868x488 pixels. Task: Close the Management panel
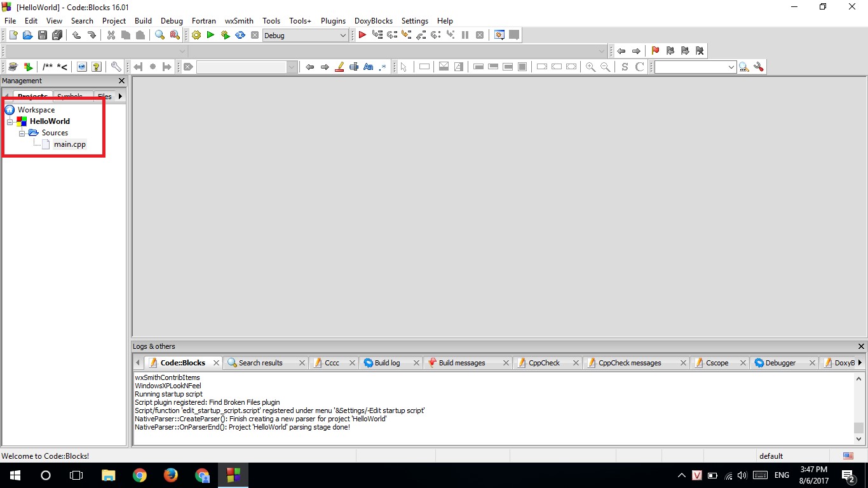[122, 81]
